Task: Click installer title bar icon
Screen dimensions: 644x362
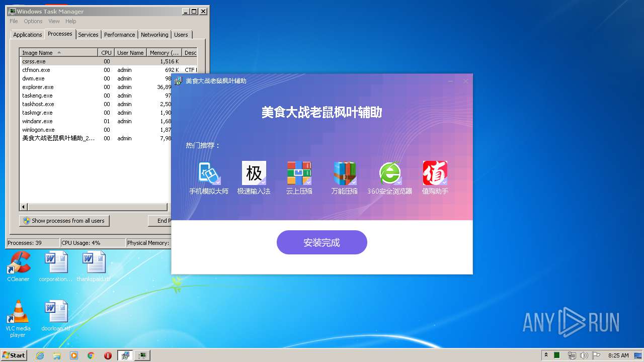Action: (x=178, y=81)
